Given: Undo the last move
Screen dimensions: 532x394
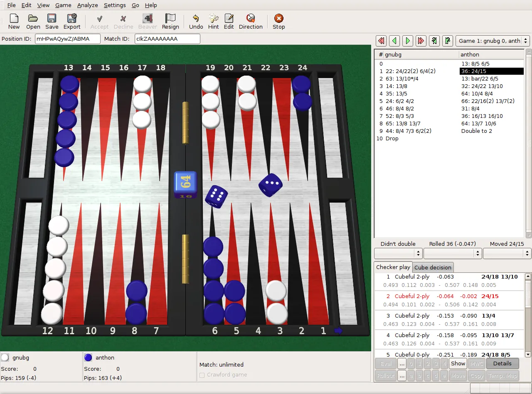Looking at the screenshot, I should [x=195, y=21].
